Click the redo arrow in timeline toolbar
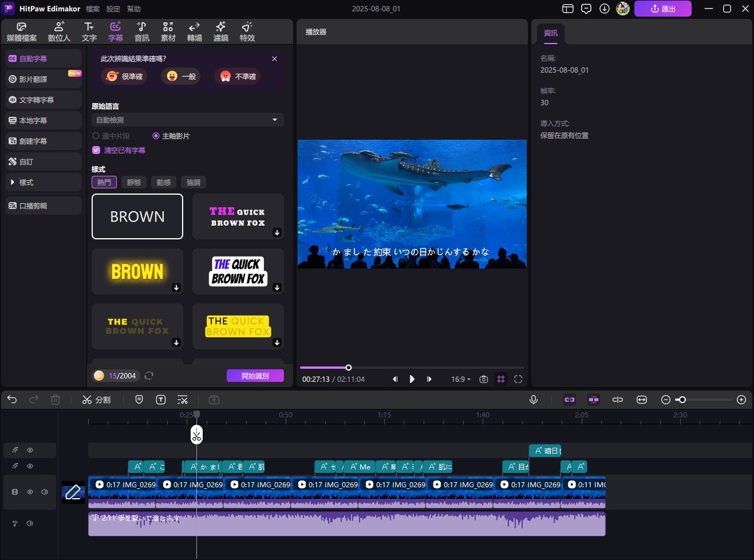This screenshot has height=560, width=754. 34,400
